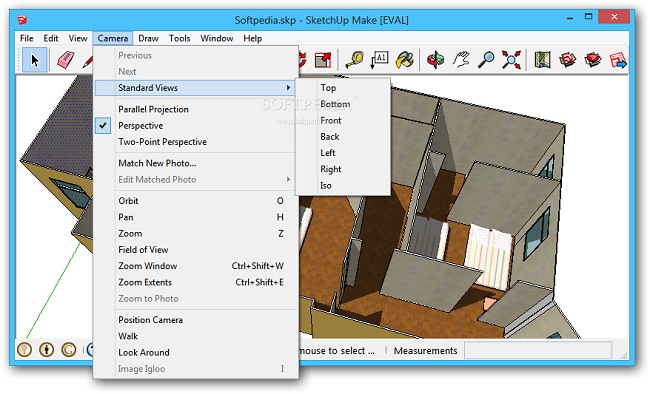Select Pan in Camera menu
The width and height of the screenshot is (650, 394).
pyautogui.click(x=195, y=217)
